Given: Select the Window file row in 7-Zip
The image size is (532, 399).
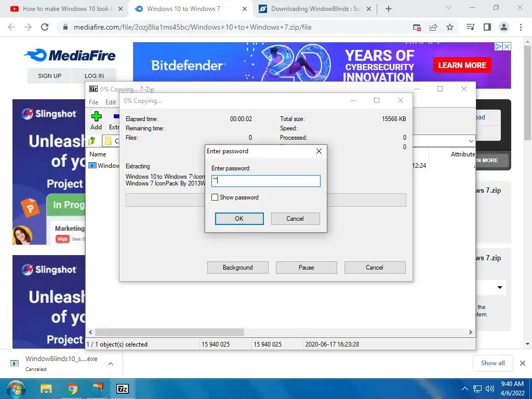Looking at the screenshot, I should (104, 166).
